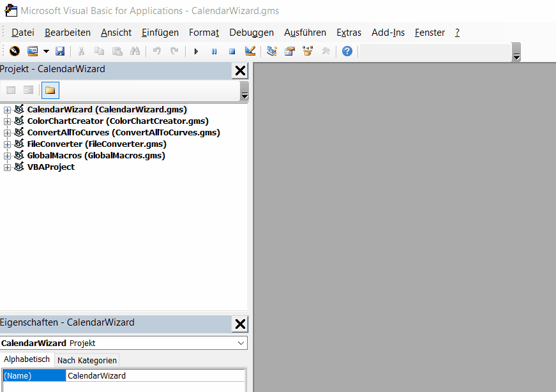The height and width of the screenshot is (392, 556).
Task: Open the Insert object dropdown arrow
Action: (x=46, y=51)
